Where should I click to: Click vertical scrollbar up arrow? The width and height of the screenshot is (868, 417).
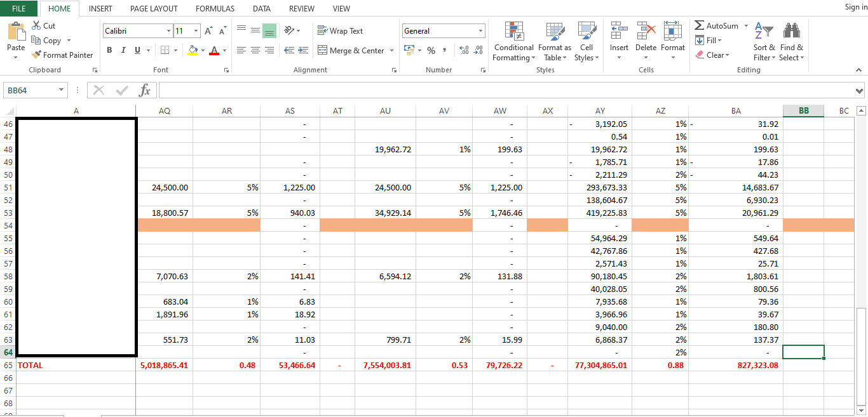862,111
